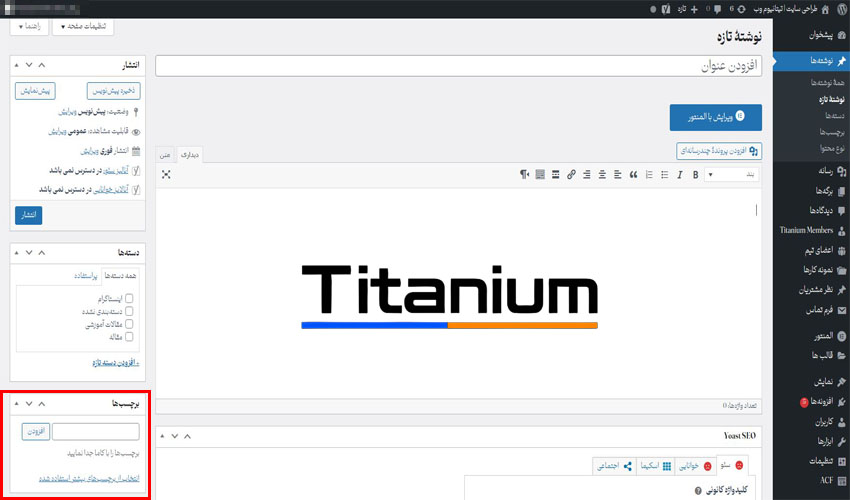Screen dimensions: 850x500
Task: Click Add (افزودن) tag button
Action: pyautogui.click(x=36, y=432)
